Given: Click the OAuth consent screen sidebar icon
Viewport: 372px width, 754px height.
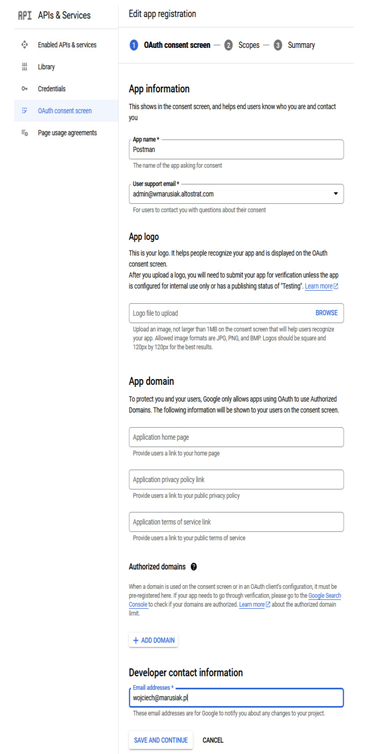Looking at the screenshot, I should (x=25, y=111).
